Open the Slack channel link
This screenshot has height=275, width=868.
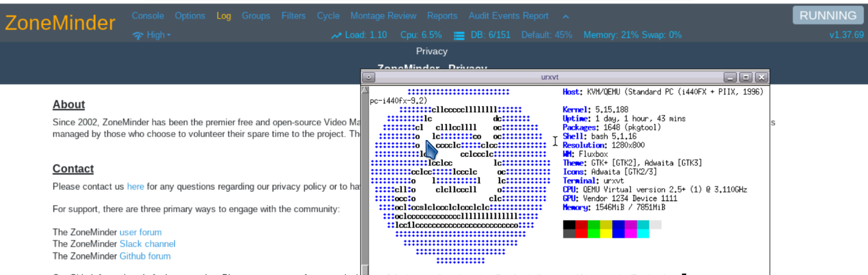point(147,244)
